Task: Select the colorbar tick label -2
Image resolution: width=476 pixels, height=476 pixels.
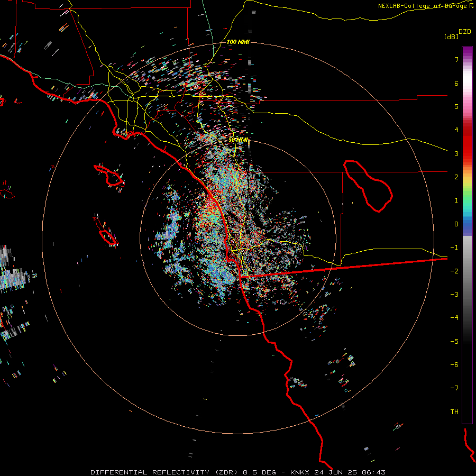Action: click(454, 271)
